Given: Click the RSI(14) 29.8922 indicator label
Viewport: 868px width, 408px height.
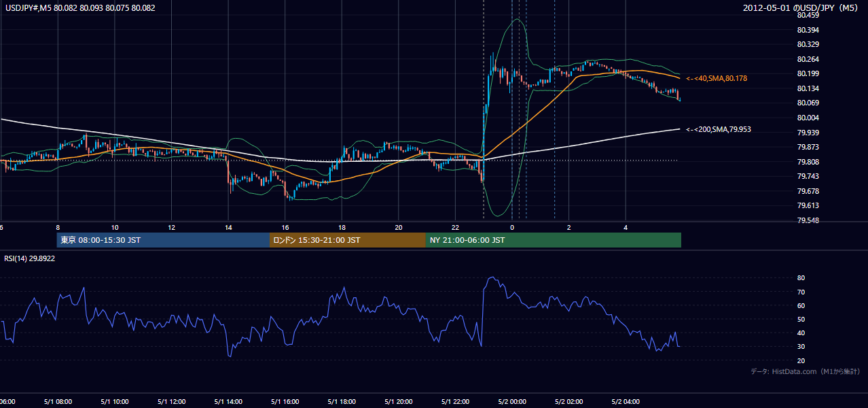Looking at the screenshot, I should point(30,258).
